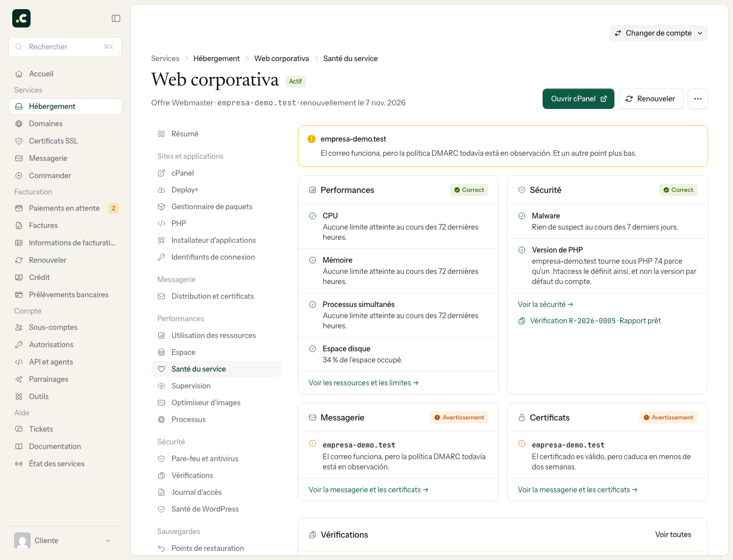Click the Messagerie envelope icon in main sidebar
Viewport: 733px width, 560px height.
pyautogui.click(x=19, y=158)
